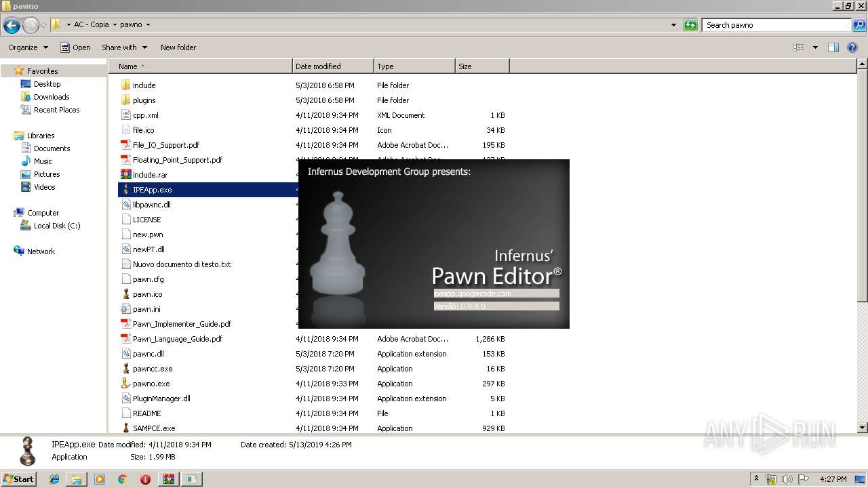Select Local Disk (C:)
This screenshot has height=488, width=868.
coord(57,226)
